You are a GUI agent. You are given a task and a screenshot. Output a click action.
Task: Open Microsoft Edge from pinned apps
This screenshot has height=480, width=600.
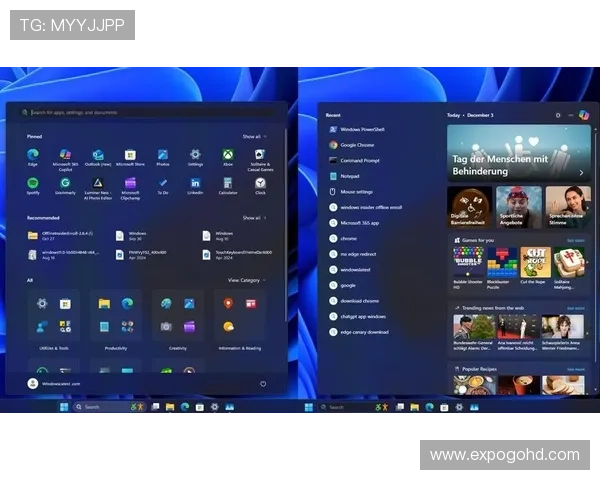pyautogui.click(x=32, y=155)
